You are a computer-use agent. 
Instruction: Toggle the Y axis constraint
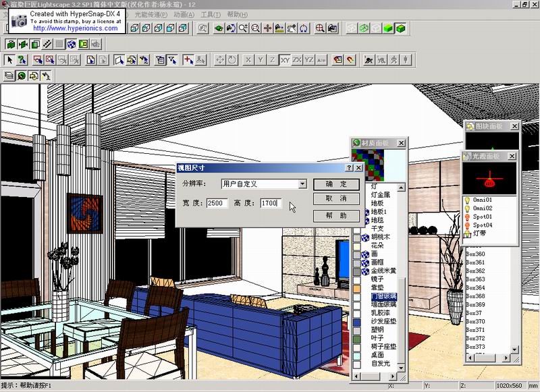point(261,60)
